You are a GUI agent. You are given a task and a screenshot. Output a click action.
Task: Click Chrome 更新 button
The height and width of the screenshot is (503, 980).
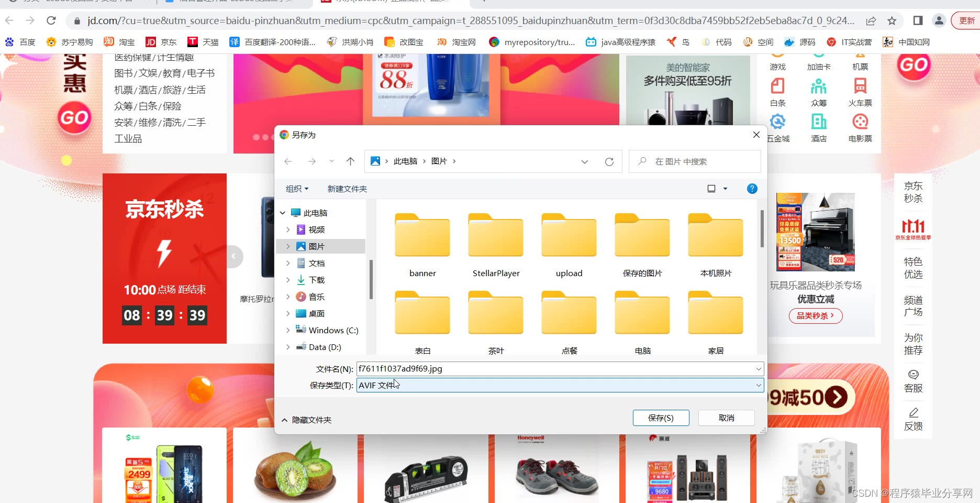(966, 20)
